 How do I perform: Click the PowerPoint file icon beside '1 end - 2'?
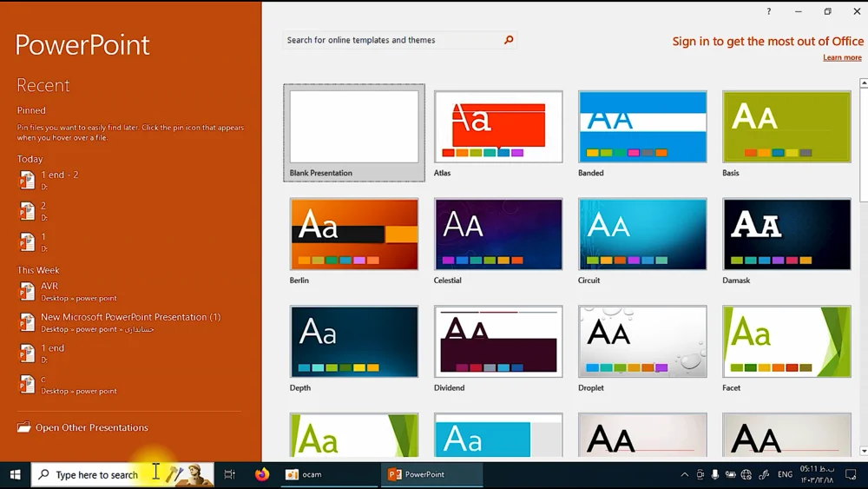click(27, 180)
